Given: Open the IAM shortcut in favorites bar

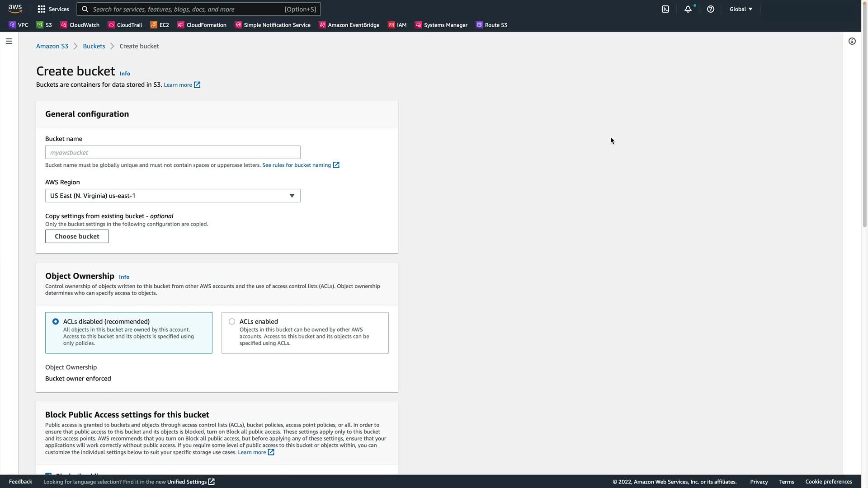Looking at the screenshot, I should (x=397, y=25).
